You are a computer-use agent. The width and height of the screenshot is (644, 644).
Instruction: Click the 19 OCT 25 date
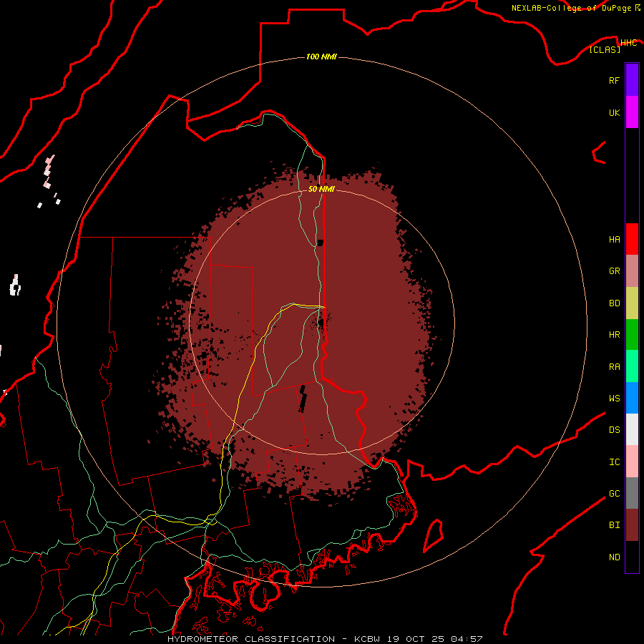coord(416,639)
